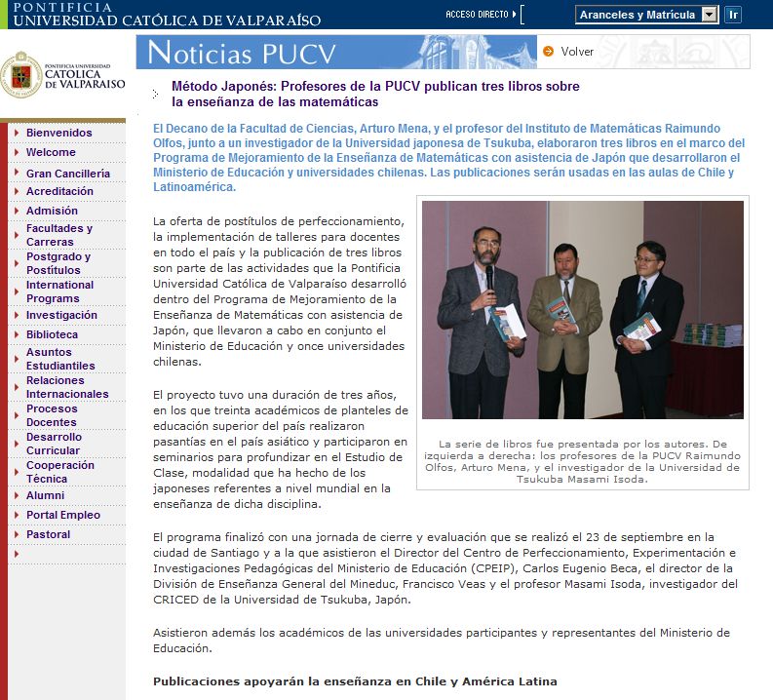
Task: Click the paragraph starting 'Asistieron además los académicos'
Action: coord(442,641)
